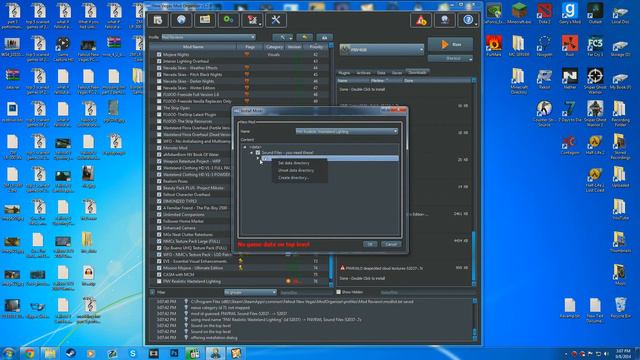Click the create backup button above mod list
Viewport: 640px width, 360px height.
pos(324,37)
